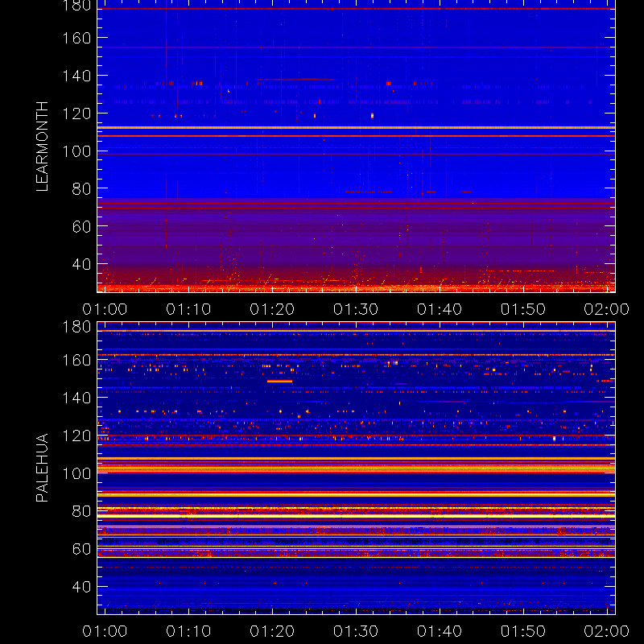
Task: Click the 01:20 time label under Learmonth plot
Action: [x=272, y=309]
